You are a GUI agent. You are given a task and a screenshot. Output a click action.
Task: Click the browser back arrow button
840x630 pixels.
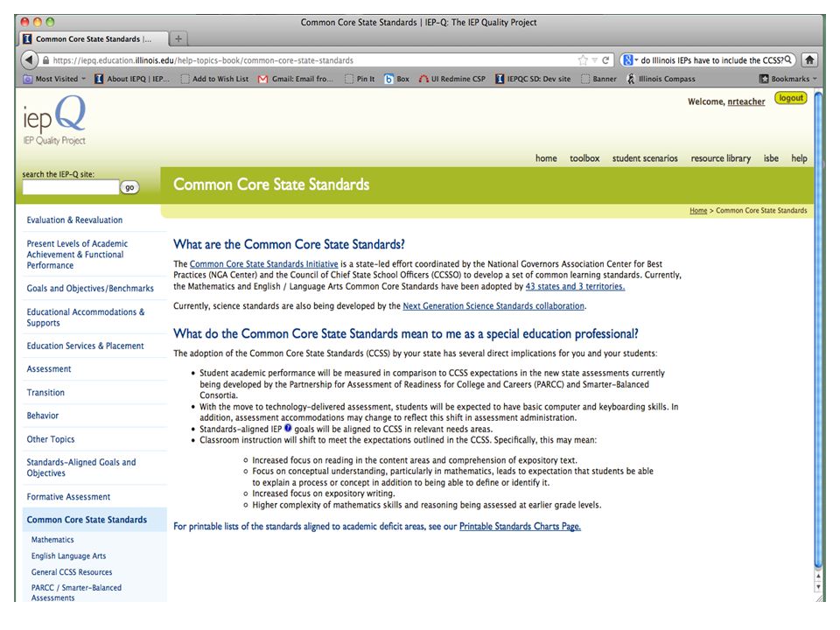click(x=29, y=60)
